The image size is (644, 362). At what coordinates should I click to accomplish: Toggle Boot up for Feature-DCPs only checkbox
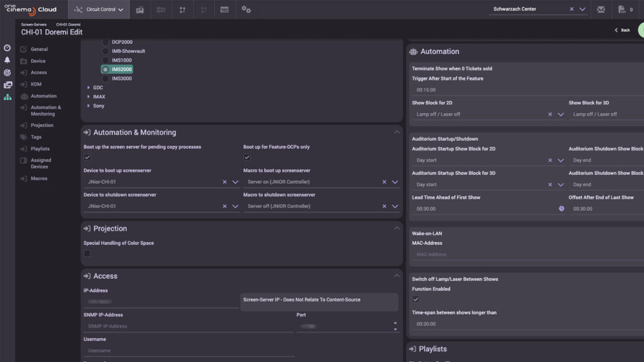(247, 158)
